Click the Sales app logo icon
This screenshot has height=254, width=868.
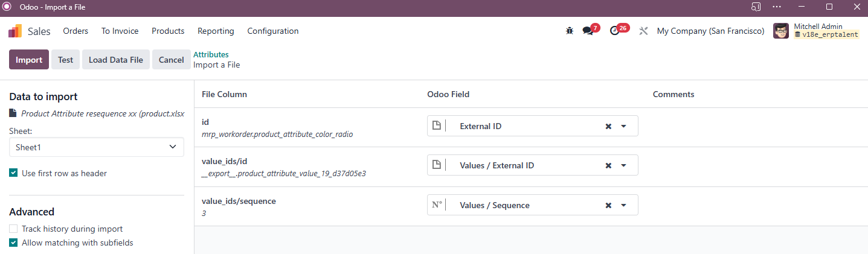[15, 31]
